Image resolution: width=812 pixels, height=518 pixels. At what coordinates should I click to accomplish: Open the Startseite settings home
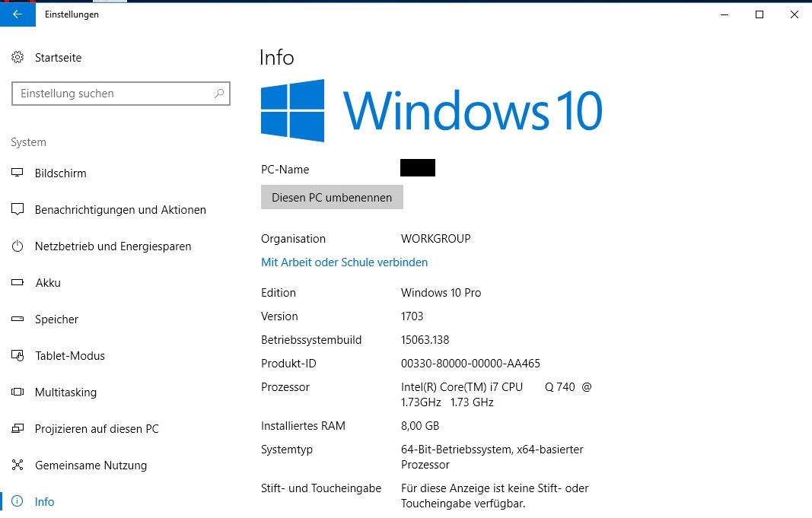[58, 58]
